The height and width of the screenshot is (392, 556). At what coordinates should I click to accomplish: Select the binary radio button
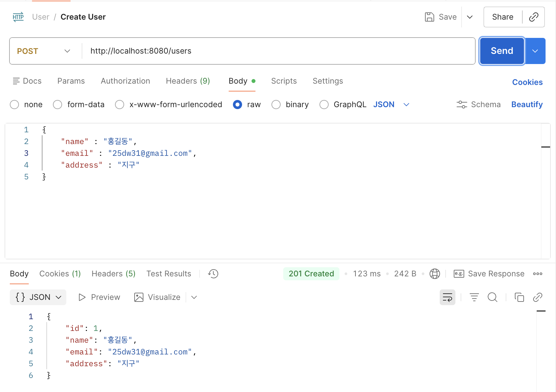(x=276, y=105)
